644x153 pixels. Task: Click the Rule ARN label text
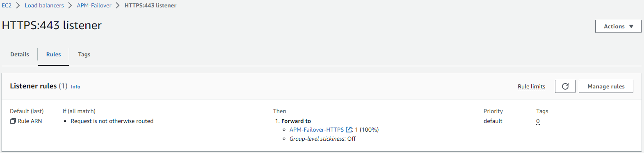pyautogui.click(x=30, y=121)
